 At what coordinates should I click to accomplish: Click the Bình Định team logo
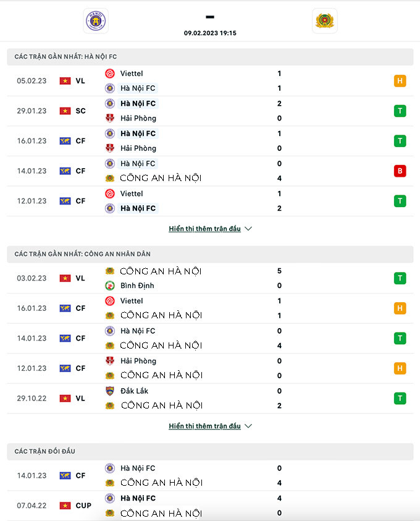click(110, 286)
